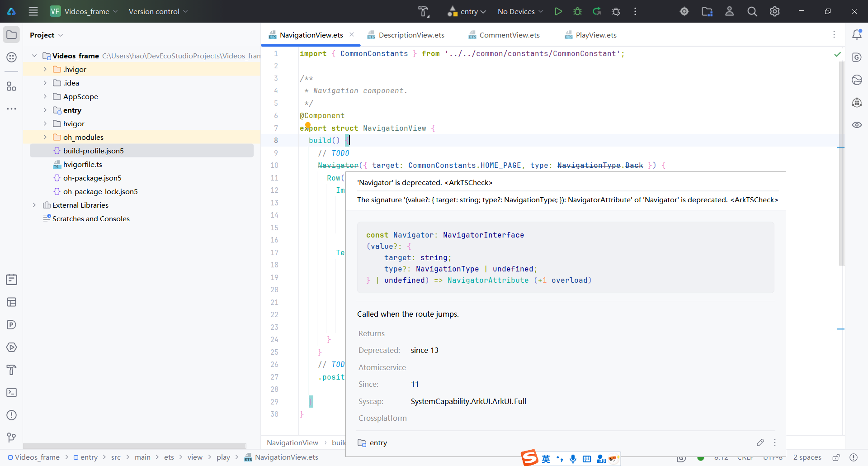Open the IDE settings gear
The image size is (868, 466).
[x=774, y=11]
